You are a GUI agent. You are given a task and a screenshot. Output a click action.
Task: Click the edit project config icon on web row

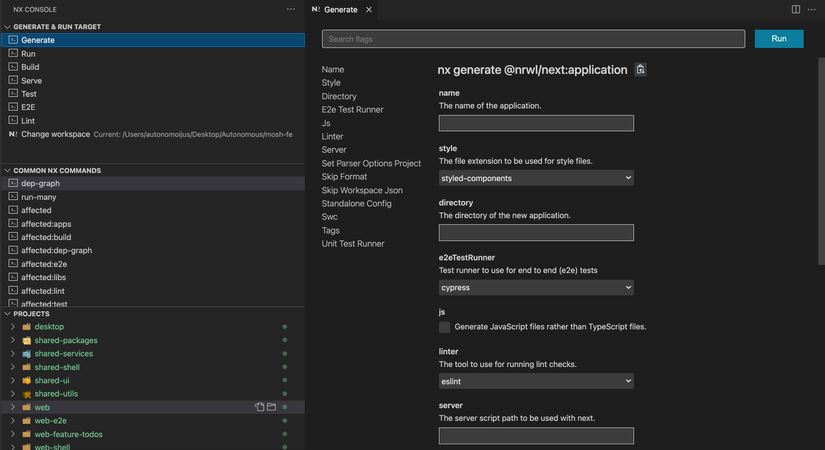pos(259,407)
